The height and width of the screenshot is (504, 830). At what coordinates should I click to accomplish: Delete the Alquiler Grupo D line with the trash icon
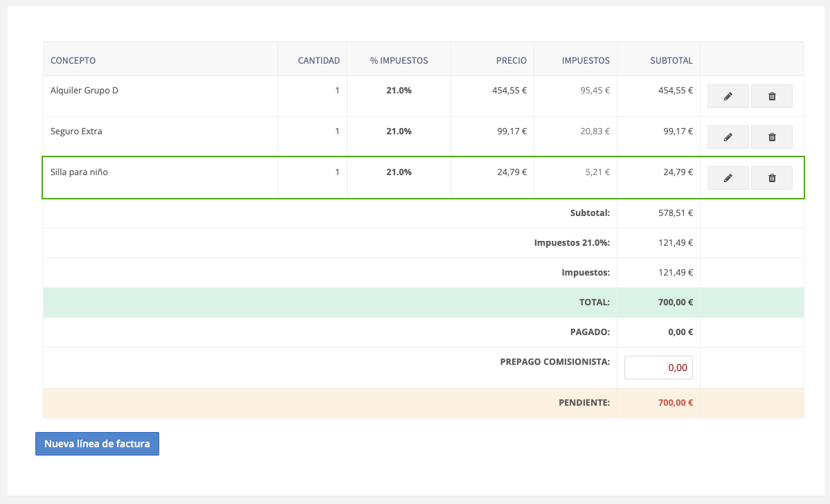(x=772, y=96)
